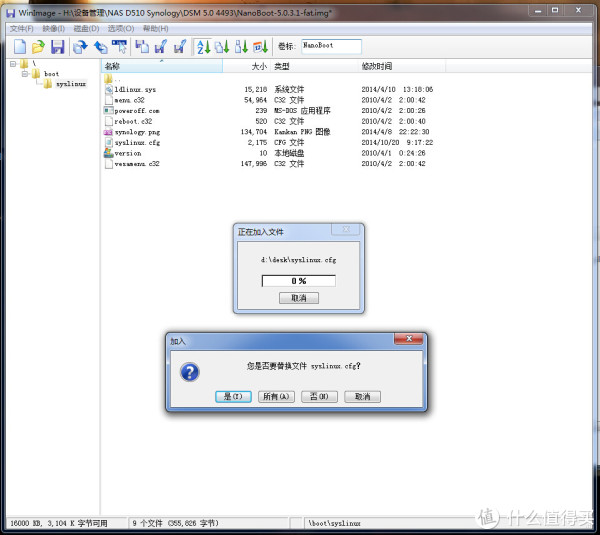Image resolution: width=600 pixels, height=535 pixels.
Task: Click 所有(A) to replace all files
Action: pyautogui.click(x=276, y=396)
